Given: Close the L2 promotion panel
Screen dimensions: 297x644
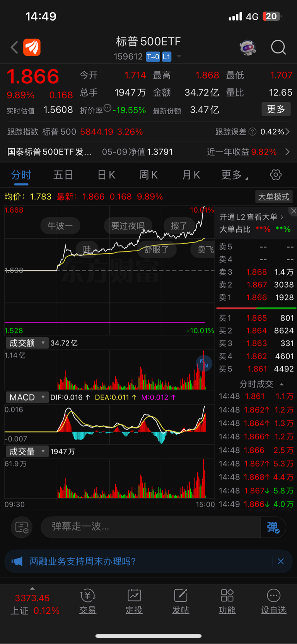Looking at the screenshot, I should point(294,211).
